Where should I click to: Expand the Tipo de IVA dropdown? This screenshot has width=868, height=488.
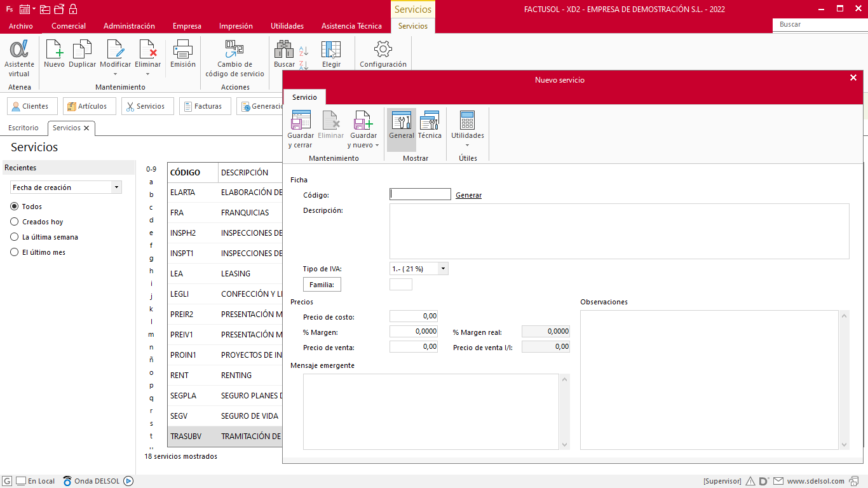pyautogui.click(x=443, y=269)
